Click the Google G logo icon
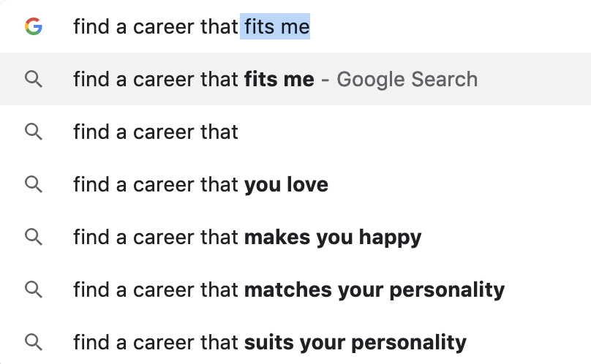The height and width of the screenshot is (364, 591). [34, 26]
